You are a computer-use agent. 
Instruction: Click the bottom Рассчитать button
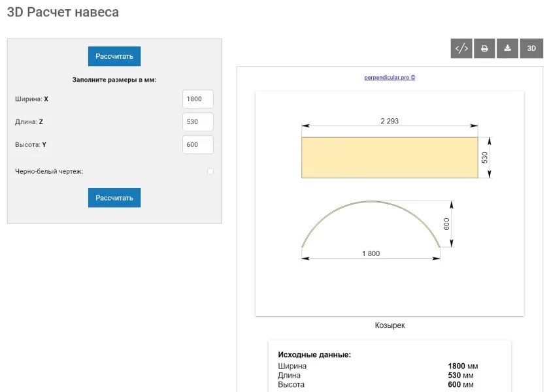click(114, 198)
